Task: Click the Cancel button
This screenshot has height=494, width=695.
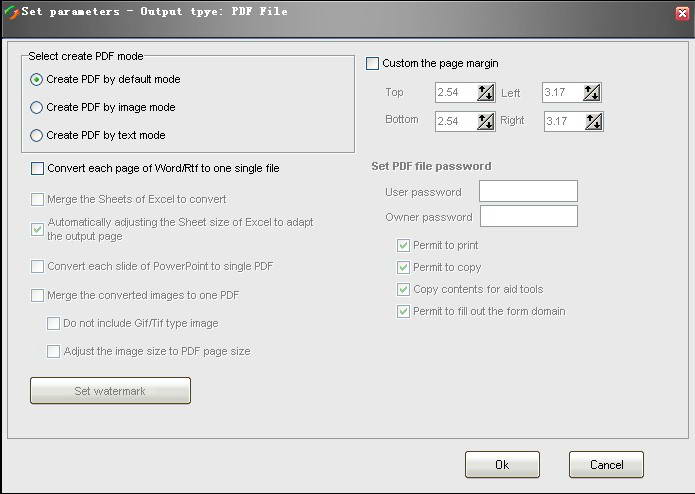Action: pos(606,465)
